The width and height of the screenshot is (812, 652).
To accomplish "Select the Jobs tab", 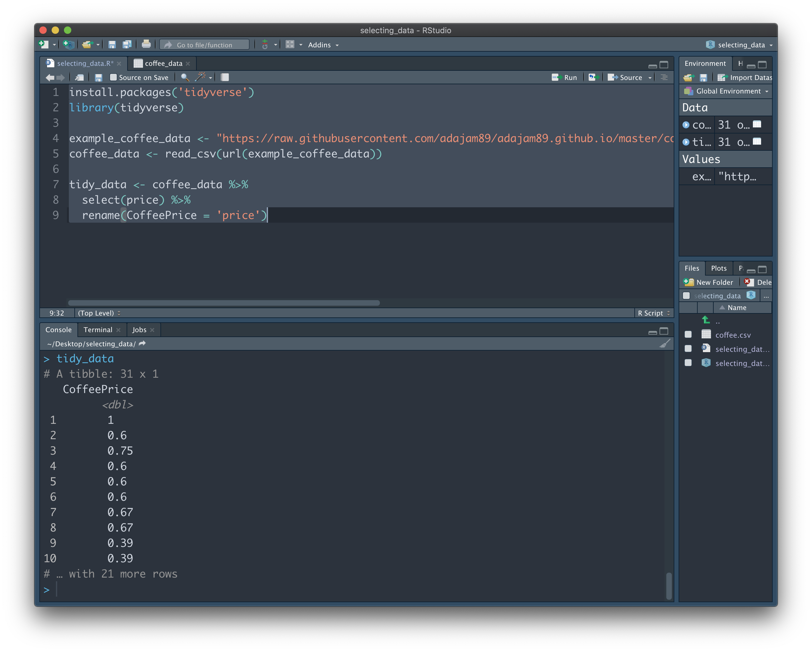I will (x=139, y=330).
